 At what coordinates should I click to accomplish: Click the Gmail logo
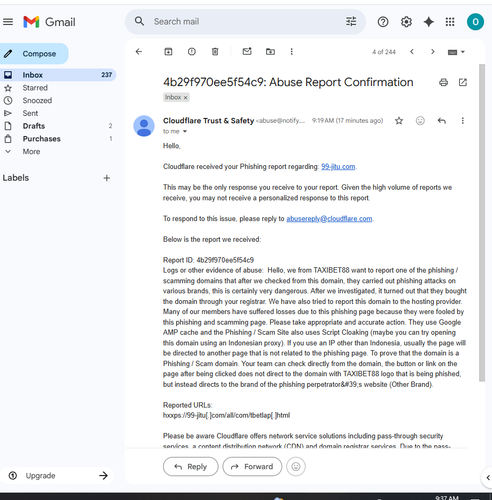[49, 22]
